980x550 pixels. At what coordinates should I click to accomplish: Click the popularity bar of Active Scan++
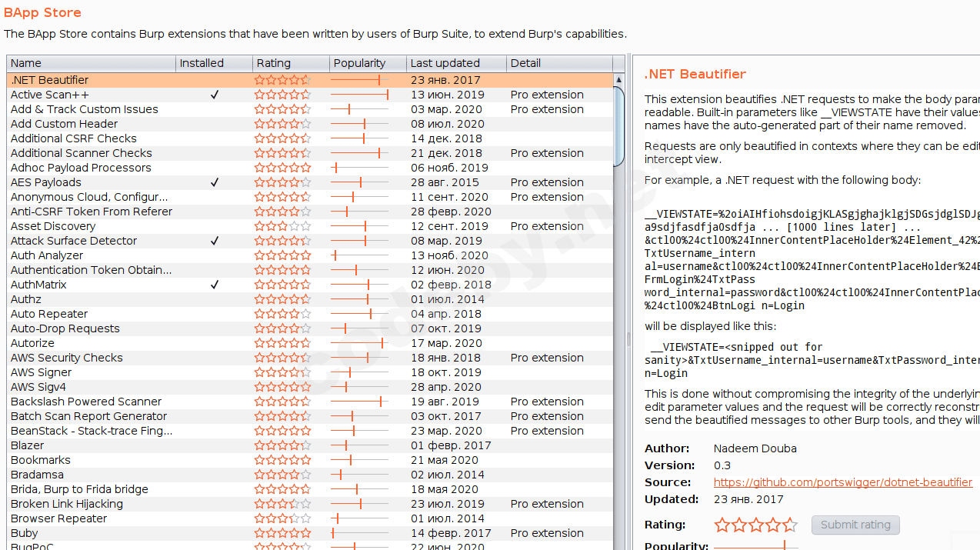[359, 95]
